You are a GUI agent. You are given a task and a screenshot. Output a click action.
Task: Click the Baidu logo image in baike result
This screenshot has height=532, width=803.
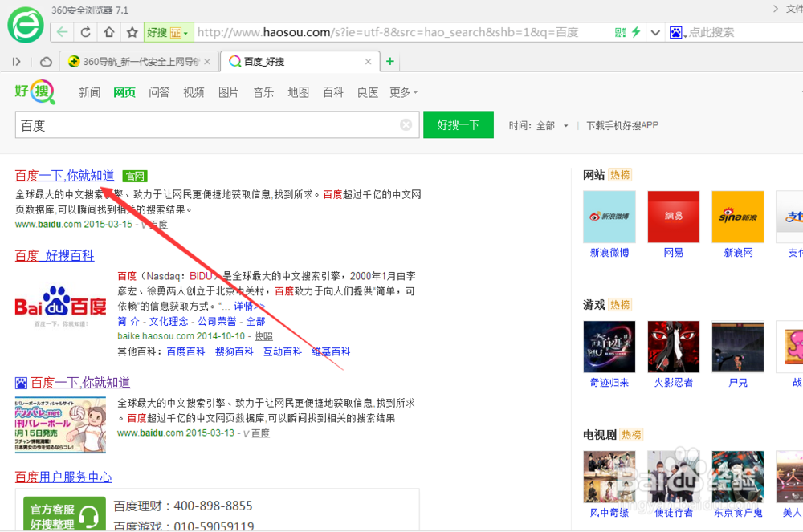point(61,307)
